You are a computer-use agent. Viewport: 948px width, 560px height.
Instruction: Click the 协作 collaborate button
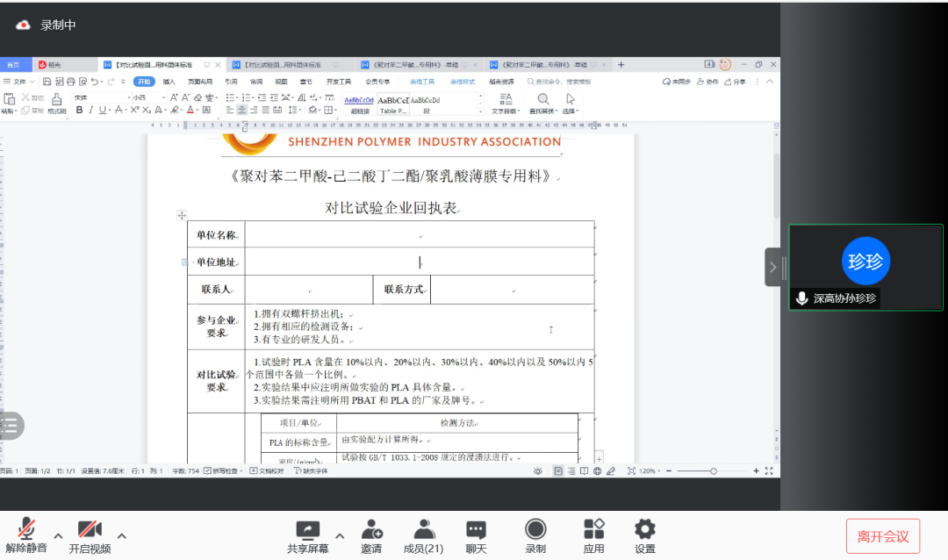point(708,82)
